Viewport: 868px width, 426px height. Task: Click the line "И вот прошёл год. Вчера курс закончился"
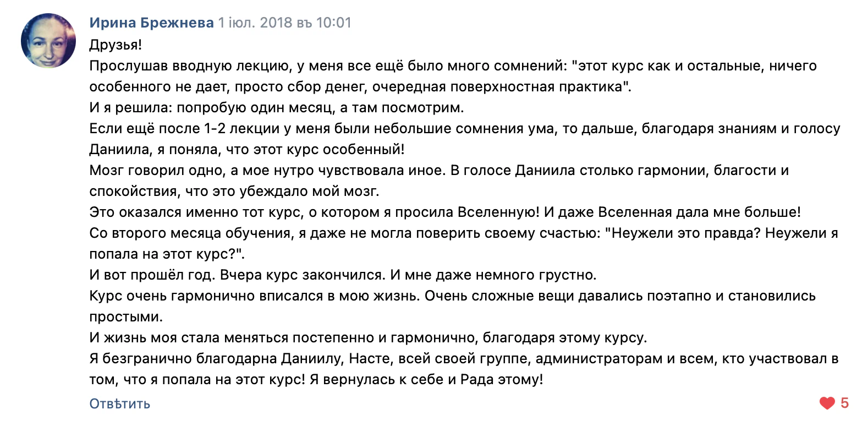click(x=343, y=275)
